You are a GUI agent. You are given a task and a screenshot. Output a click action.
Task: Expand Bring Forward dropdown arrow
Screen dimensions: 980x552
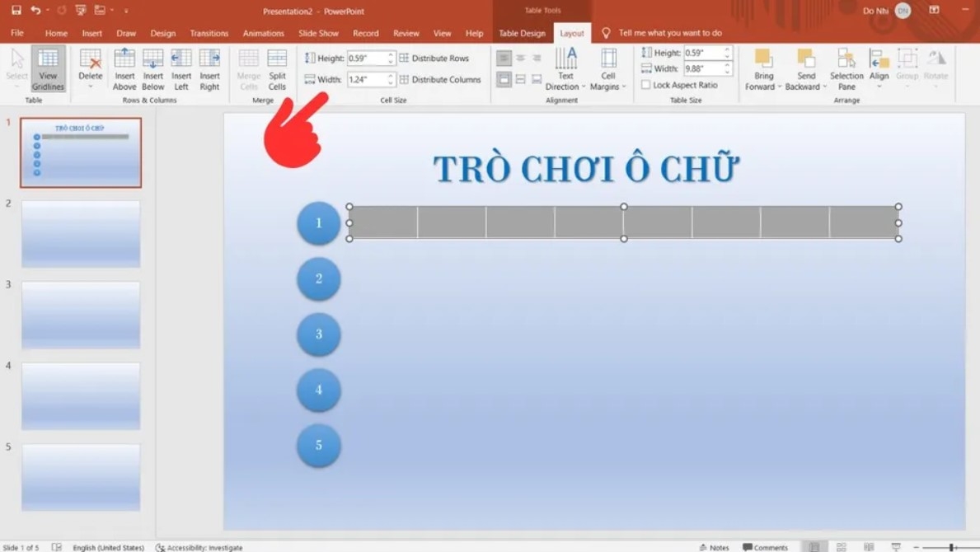(780, 87)
